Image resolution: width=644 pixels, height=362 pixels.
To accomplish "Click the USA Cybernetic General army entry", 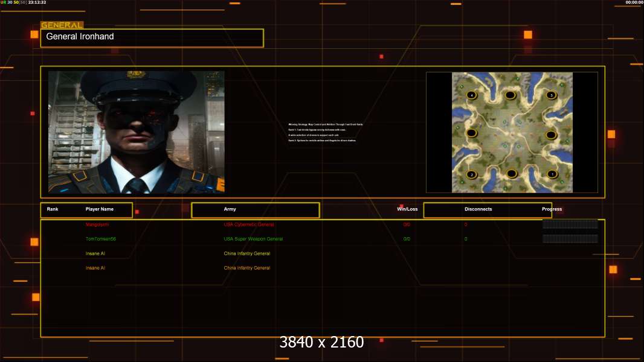I will [249, 224].
